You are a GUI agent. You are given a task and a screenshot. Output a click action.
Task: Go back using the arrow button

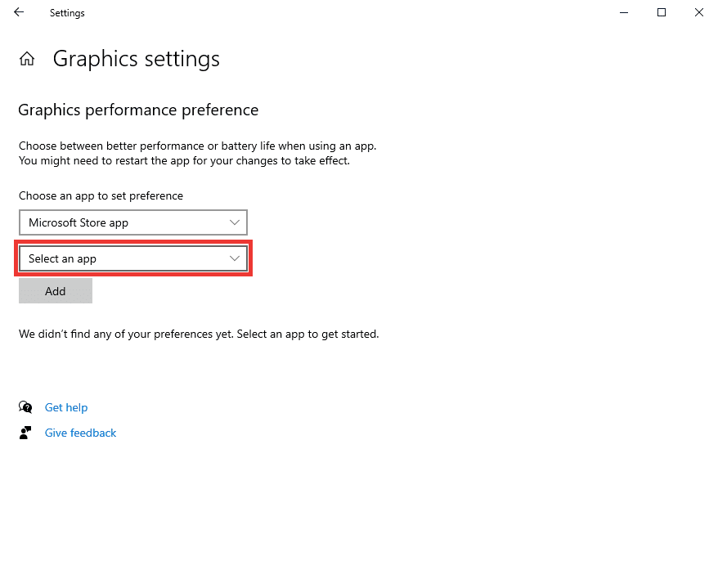19,12
